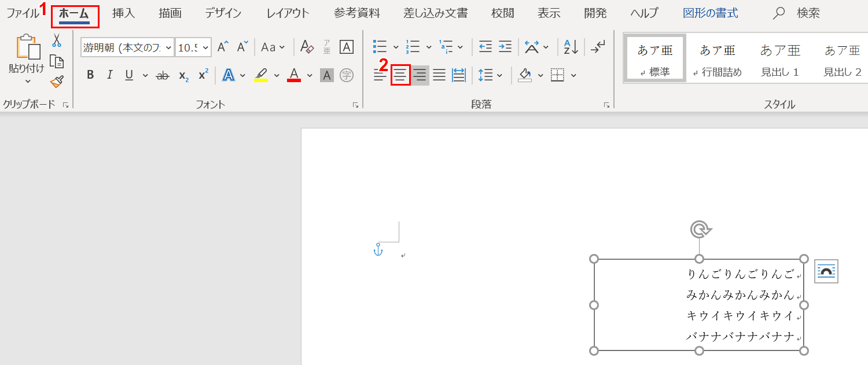
Task: Clear all formatting eraser icon
Action: point(307,47)
